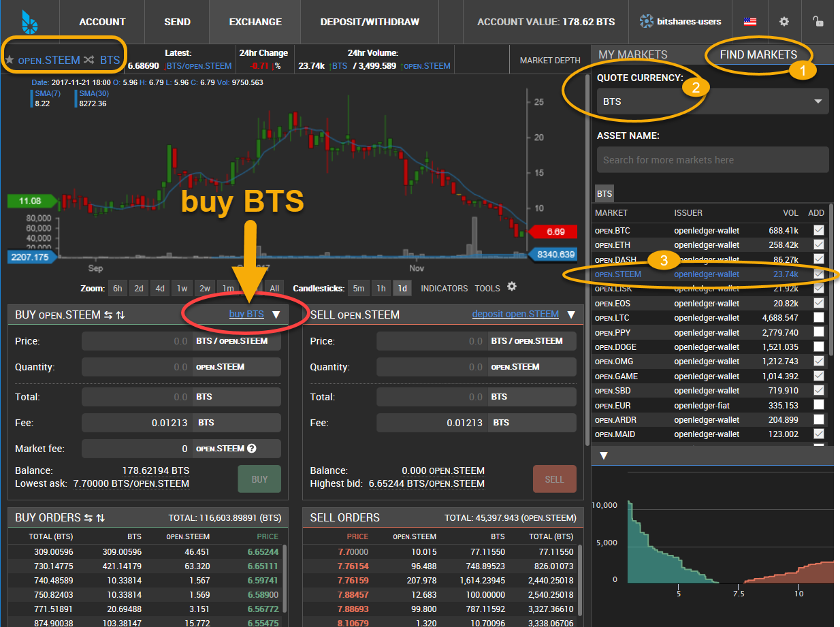Open the INDICATORS chart menu
840x627 pixels.
[x=445, y=289]
